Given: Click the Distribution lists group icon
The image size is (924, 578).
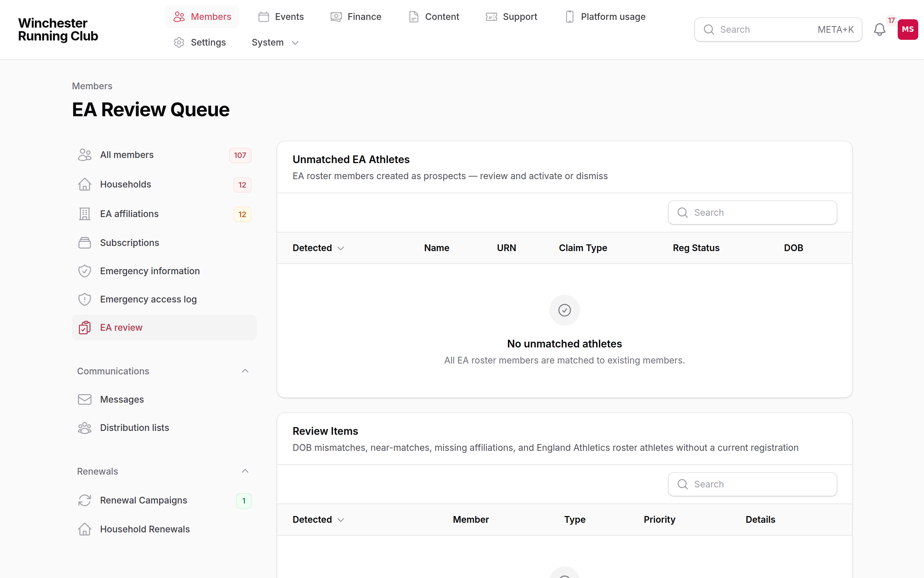Looking at the screenshot, I should (x=84, y=428).
